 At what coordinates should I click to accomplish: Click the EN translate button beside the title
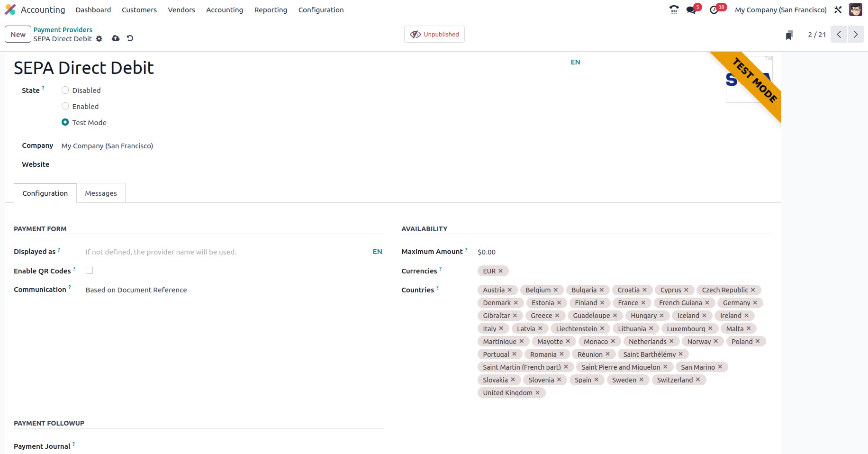(575, 62)
